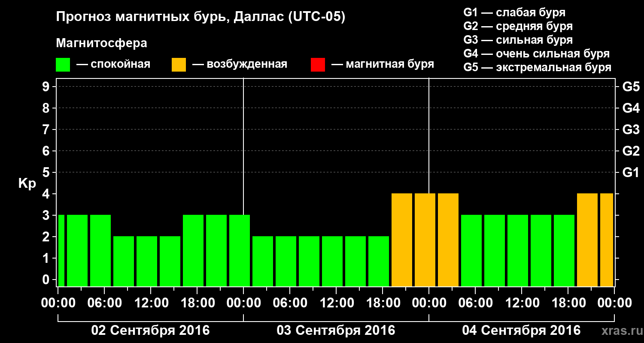
Task: Click the '04 Сентября 2016' date label
Action: 521,331
